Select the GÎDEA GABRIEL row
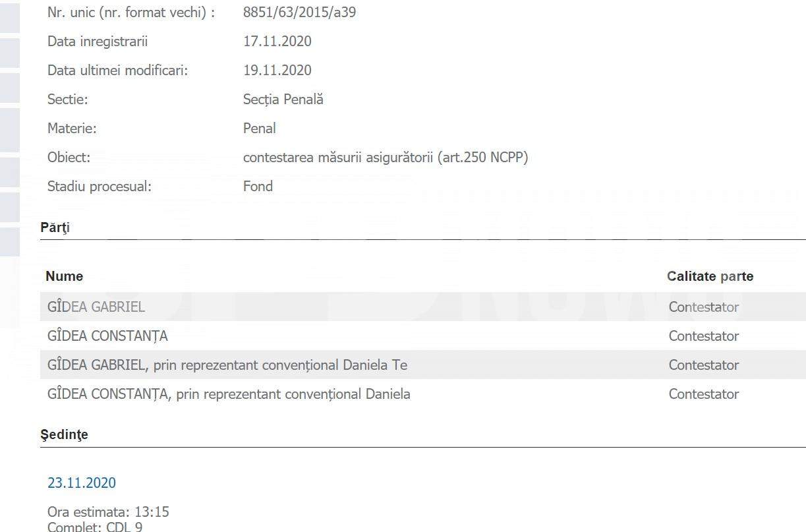Screen dimensions: 806x532 pos(423,307)
